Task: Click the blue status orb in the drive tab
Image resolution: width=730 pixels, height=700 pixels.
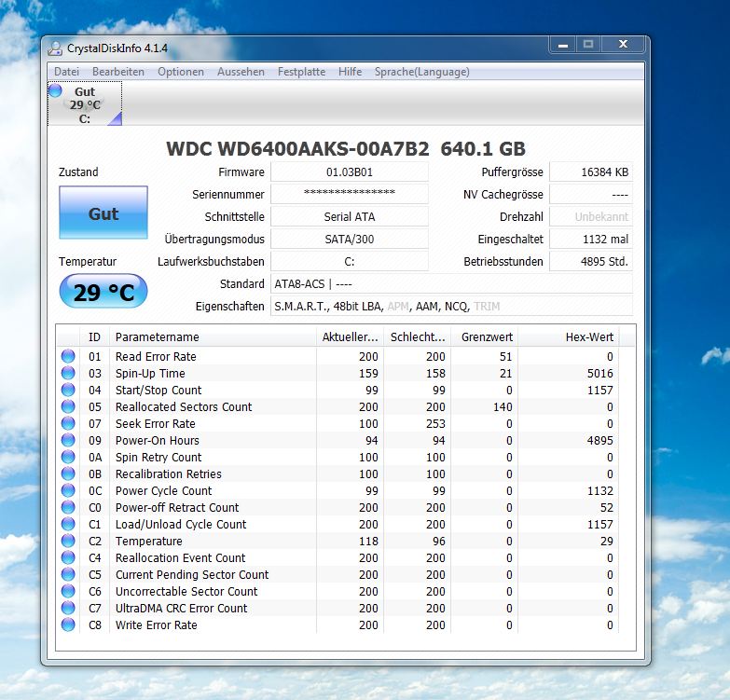Action: (x=55, y=90)
